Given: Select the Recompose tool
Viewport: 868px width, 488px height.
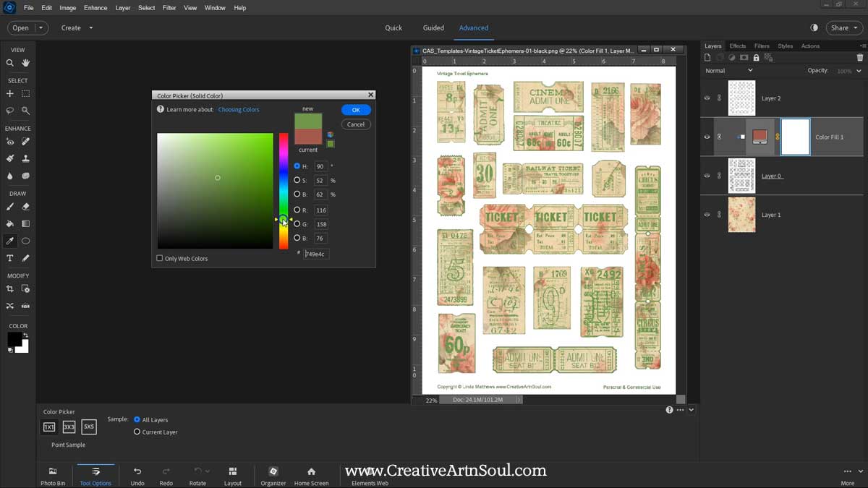Looking at the screenshot, I should point(26,289).
